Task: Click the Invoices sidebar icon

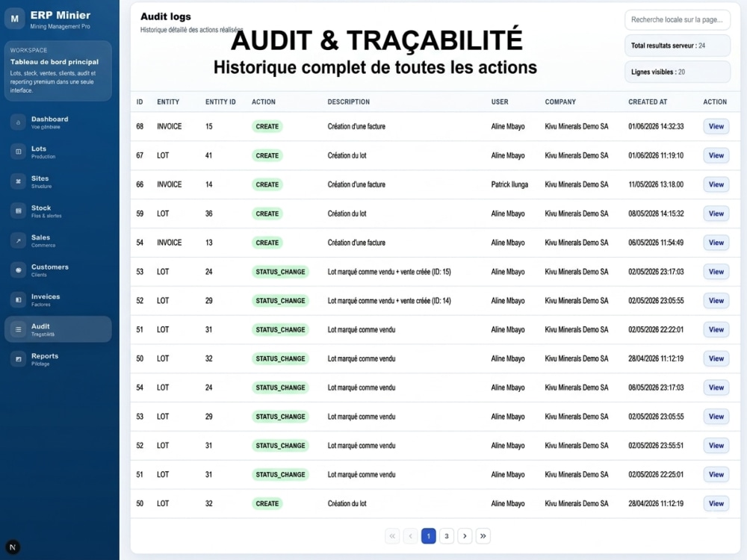Action: [x=18, y=299]
